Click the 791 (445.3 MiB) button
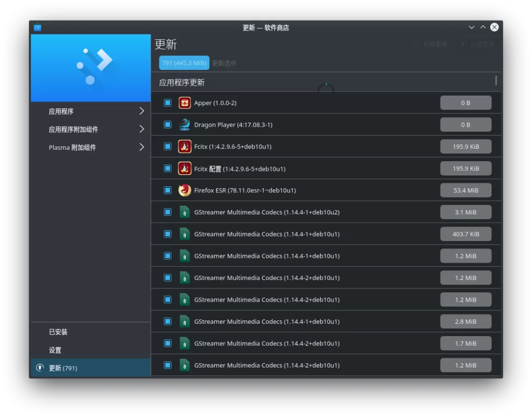 point(184,63)
